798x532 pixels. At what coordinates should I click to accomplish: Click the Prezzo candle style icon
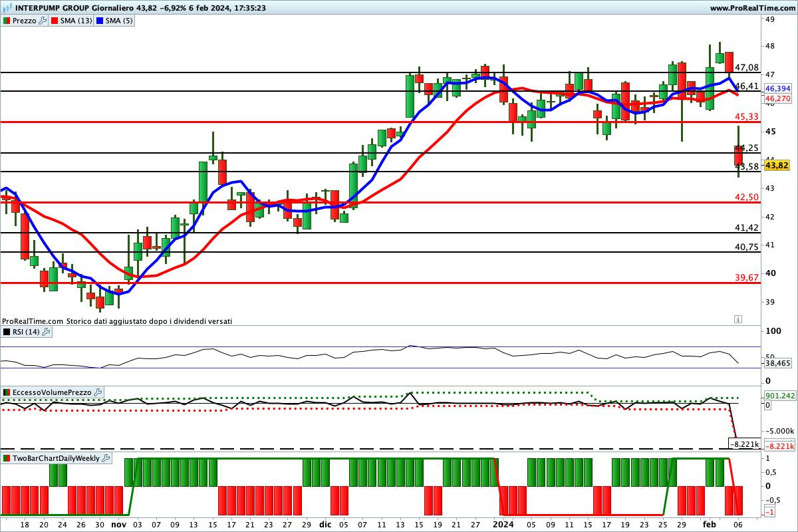point(7,21)
